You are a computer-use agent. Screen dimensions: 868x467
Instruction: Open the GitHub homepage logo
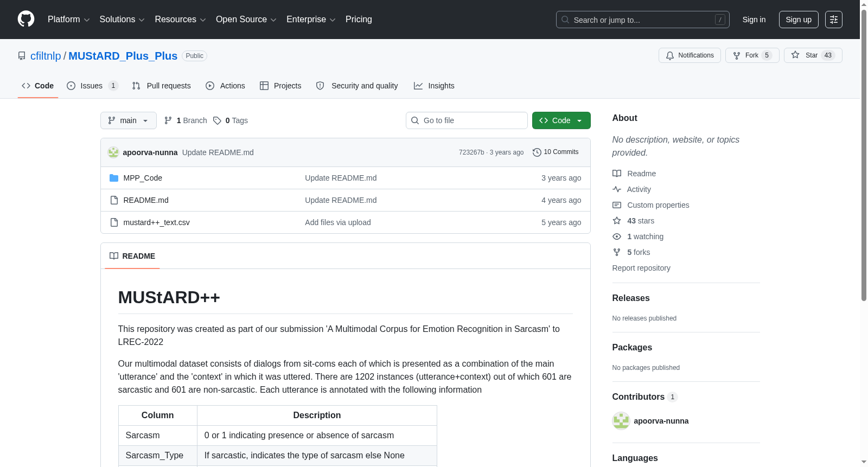click(26, 19)
